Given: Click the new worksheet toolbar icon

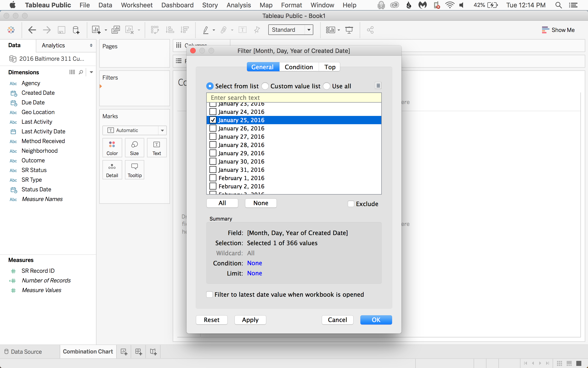Looking at the screenshot, I should coord(96,30).
